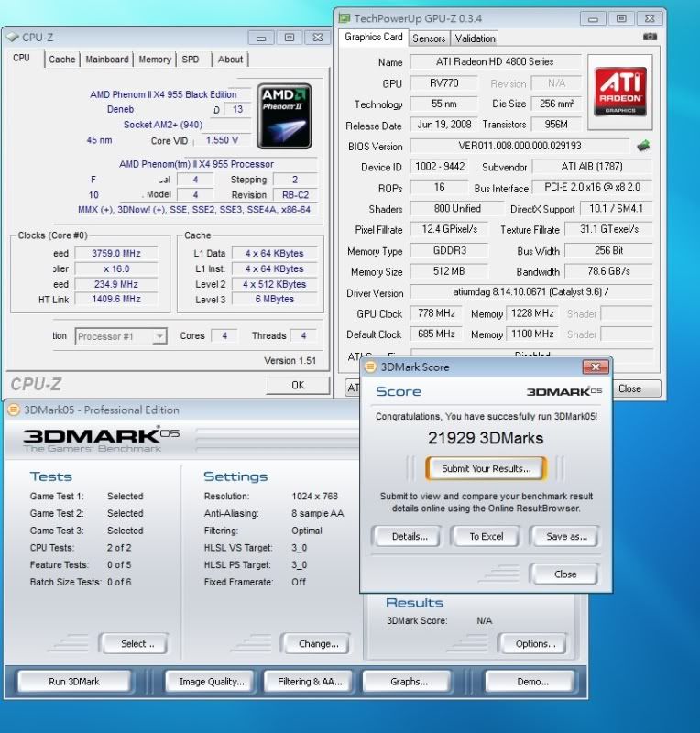This screenshot has width=700, height=733.
Task: Click the Resolution 1024 x 768 setting text
Action: tap(314, 496)
